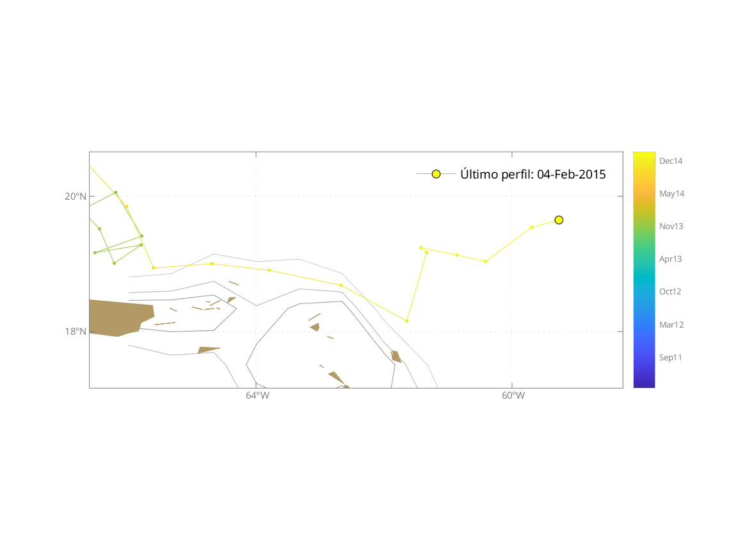Click the 20°N latitude axis label
Image resolution: width=747 pixels, height=560 pixels.
75,196
